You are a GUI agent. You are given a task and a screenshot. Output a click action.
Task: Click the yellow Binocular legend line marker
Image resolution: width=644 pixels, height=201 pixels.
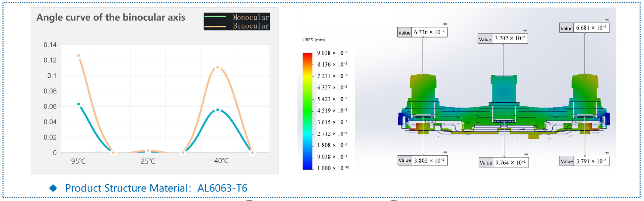click(215, 26)
